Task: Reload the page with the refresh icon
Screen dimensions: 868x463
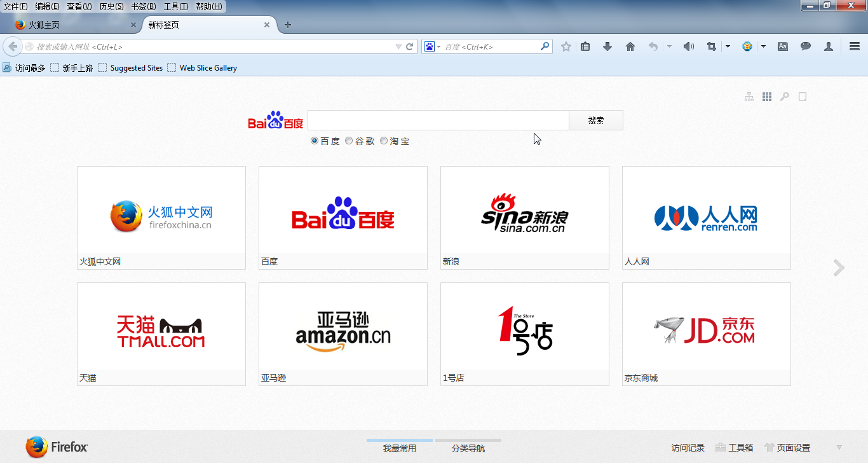Action: click(410, 46)
